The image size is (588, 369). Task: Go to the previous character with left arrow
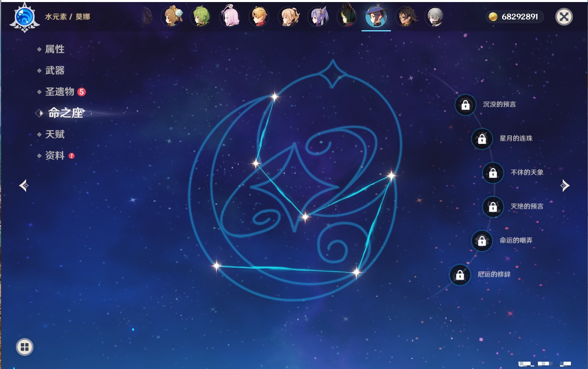24,186
